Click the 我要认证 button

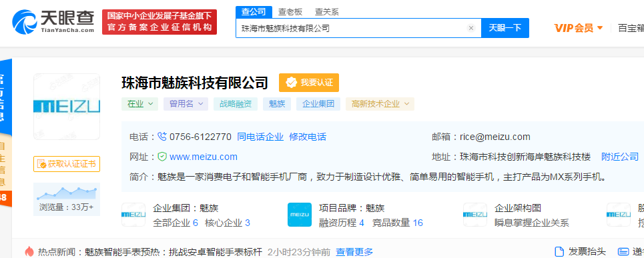point(309,83)
